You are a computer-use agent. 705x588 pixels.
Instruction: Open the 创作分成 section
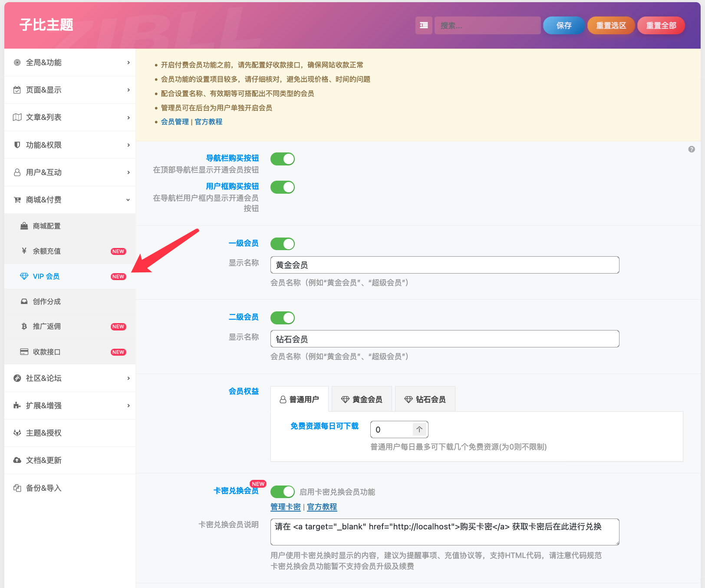point(46,301)
